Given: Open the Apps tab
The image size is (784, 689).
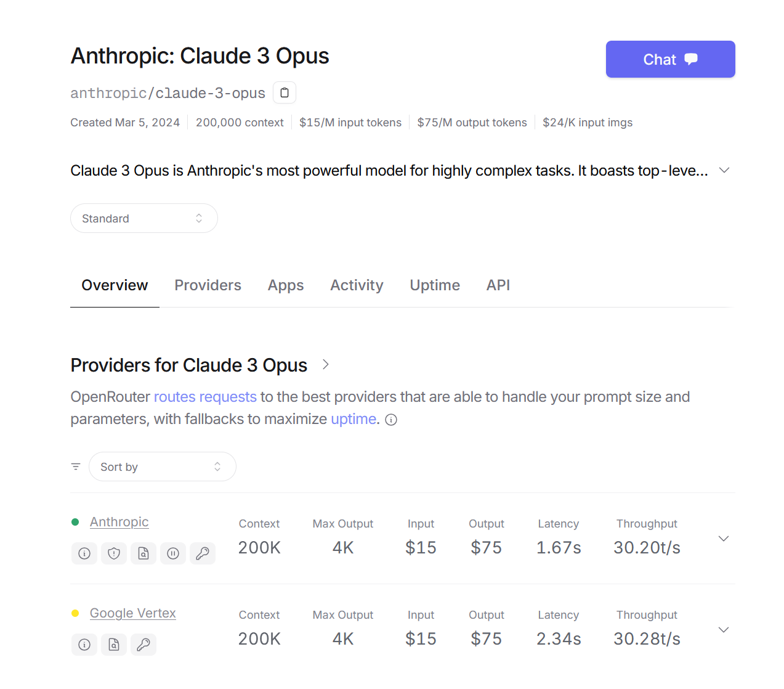Looking at the screenshot, I should pyautogui.click(x=286, y=285).
